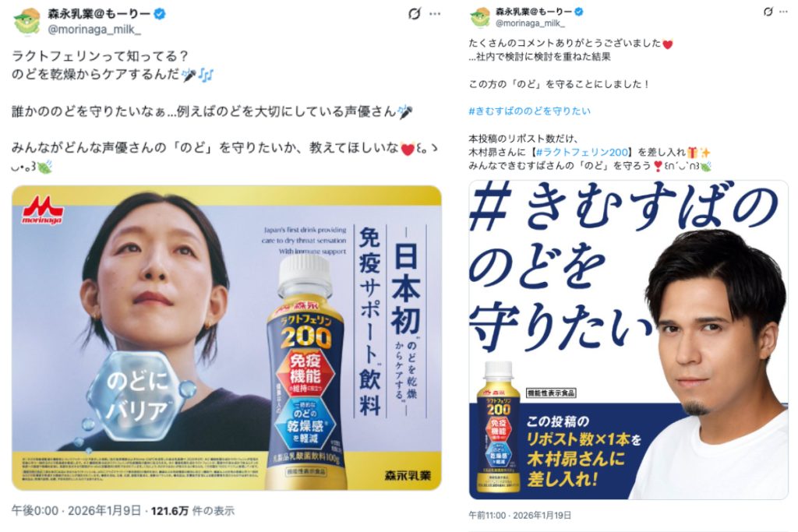
Task: Click the Grok icon on right tweet
Action: (768, 11)
